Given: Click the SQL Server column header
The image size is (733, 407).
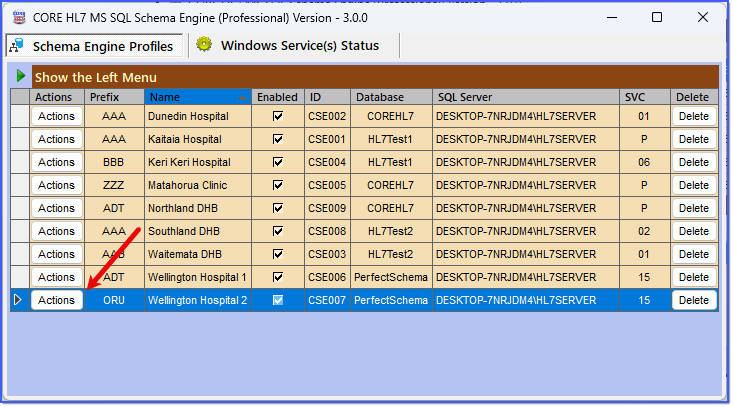Looking at the screenshot, I should [526, 97].
